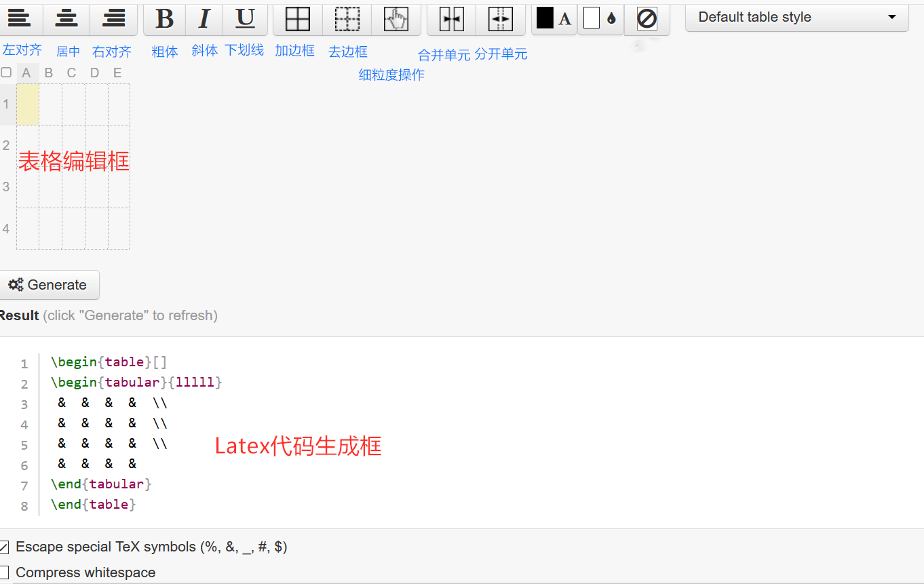Open the Default table style dropdown
The width and height of the screenshot is (924, 584).
coord(796,17)
